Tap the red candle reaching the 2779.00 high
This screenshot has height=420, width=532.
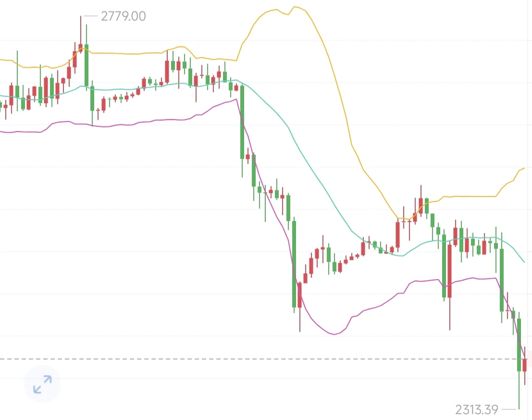pyautogui.click(x=81, y=34)
